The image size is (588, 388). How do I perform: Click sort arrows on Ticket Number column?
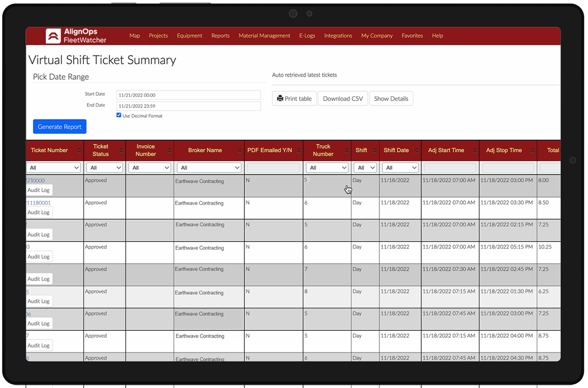coord(79,151)
